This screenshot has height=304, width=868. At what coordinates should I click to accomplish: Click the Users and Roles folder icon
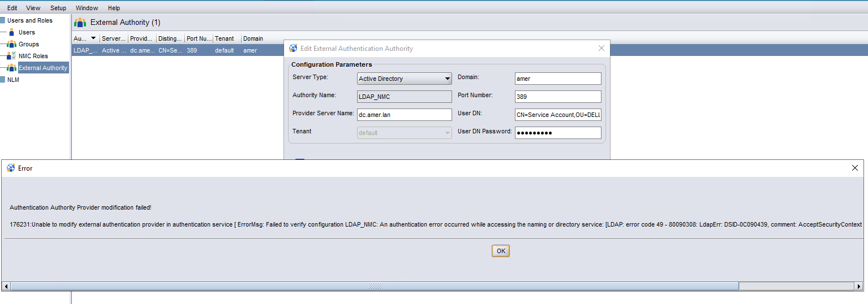pos(3,20)
